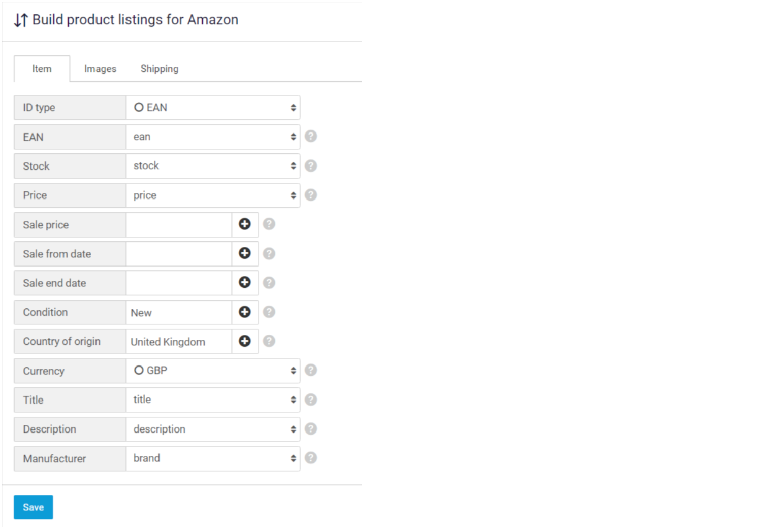The height and width of the screenshot is (532, 764).
Task: Open the Price field help icon
Action: pos(311,195)
